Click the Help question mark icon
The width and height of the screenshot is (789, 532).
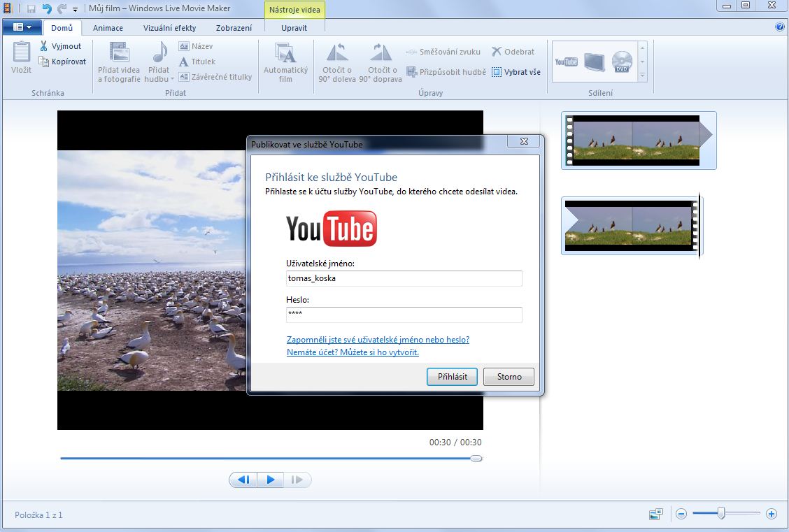pyautogui.click(x=780, y=27)
